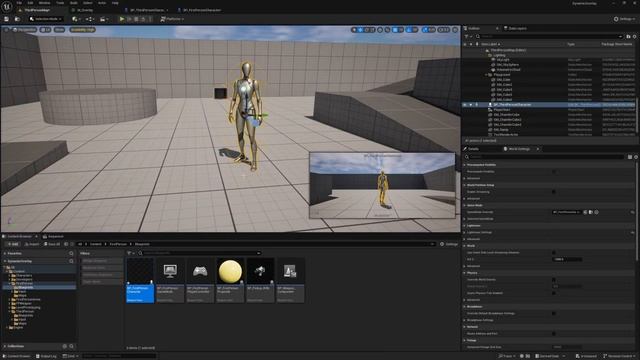Open the Outliner settings gear
640x360 pixels.
pos(634,36)
